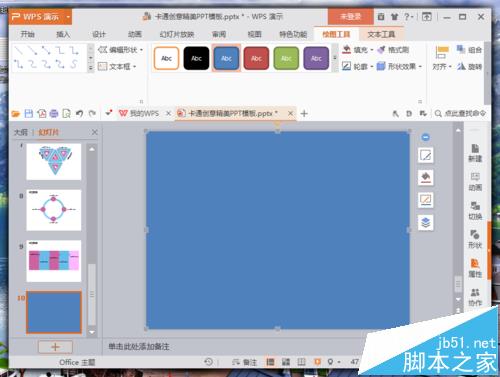Select slide 9 thumbnail with pink columns
500x377 pixels.
pyautogui.click(x=54, y=261)
